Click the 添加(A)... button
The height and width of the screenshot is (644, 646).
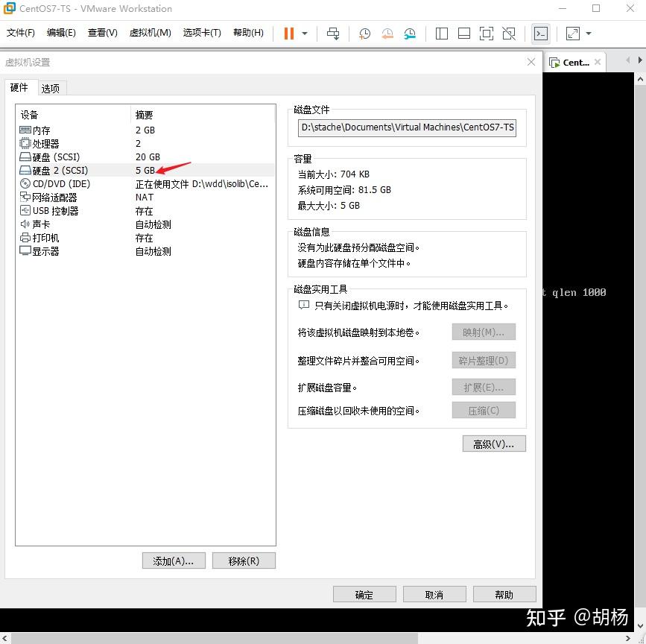point(174,561)
